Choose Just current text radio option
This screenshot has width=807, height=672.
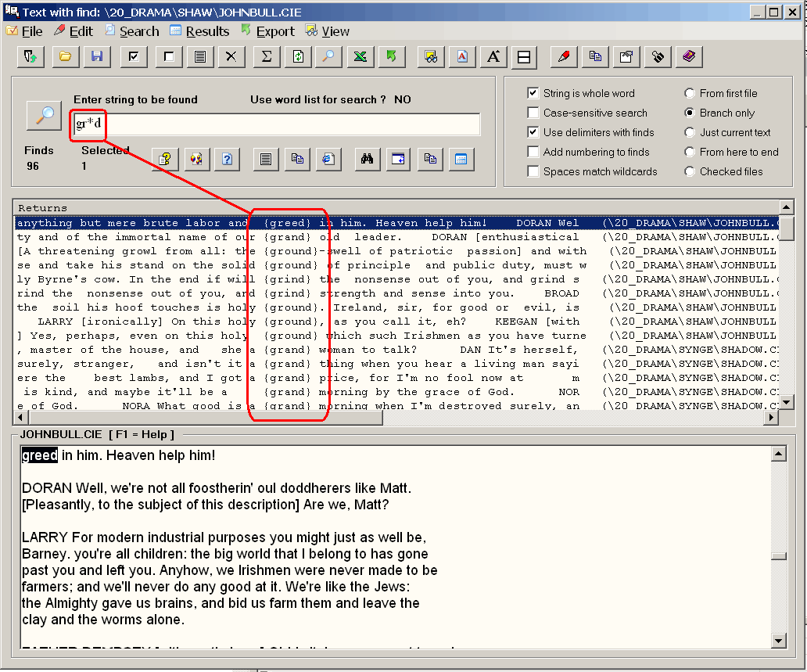[690, 132]
